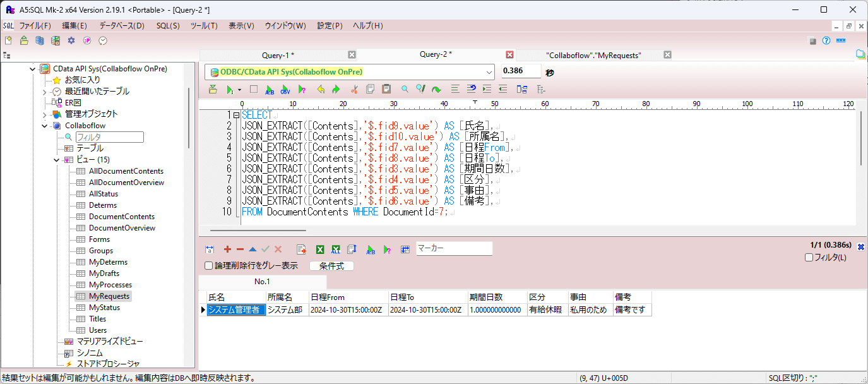The image size is (868, 384).
Task: Click the pink parameter P icon
Action: click(87, 40)
